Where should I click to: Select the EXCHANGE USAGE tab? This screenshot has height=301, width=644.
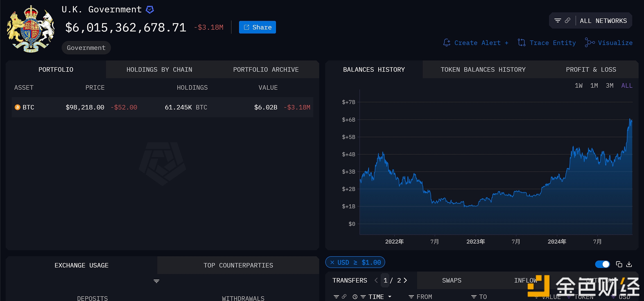[81, 265]
